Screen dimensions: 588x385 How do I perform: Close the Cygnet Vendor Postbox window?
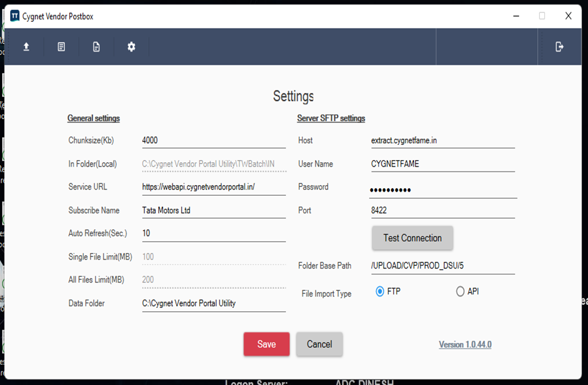click(568, 16)
